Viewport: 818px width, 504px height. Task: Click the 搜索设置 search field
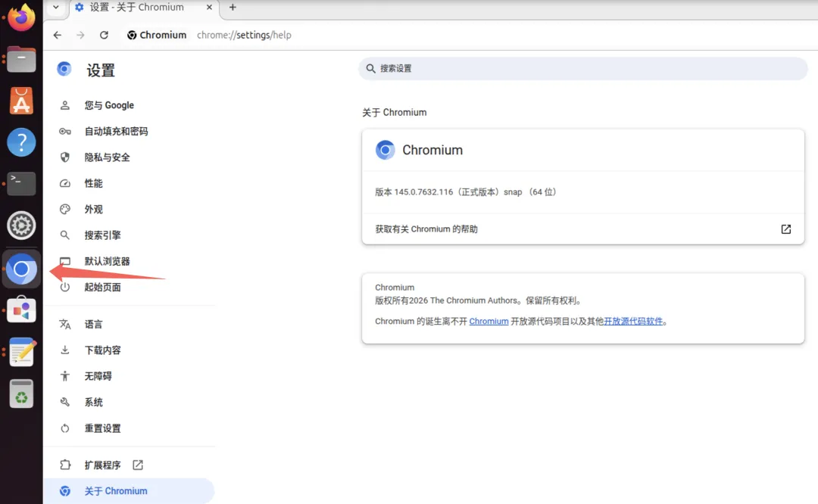tap(582, 68)
